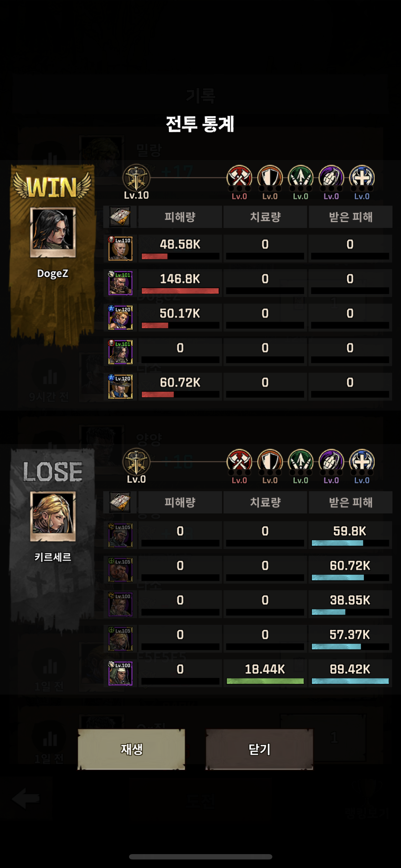Tap loser's map formation icon

point(120,502)
